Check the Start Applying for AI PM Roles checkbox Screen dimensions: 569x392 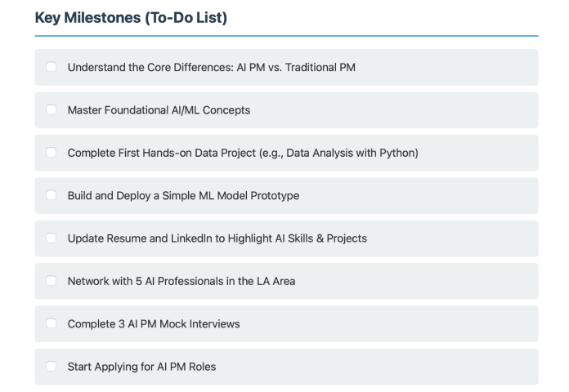coord(52,366)
